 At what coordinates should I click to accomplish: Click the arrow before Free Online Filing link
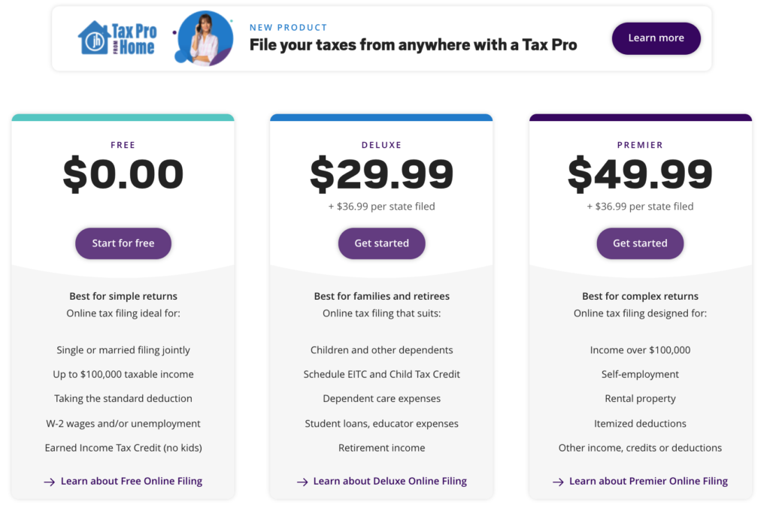50,481
